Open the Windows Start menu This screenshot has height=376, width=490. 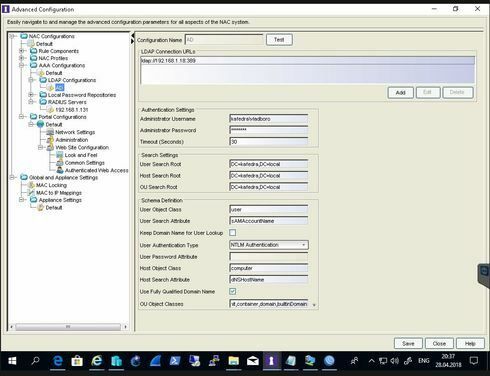[12, 361]
